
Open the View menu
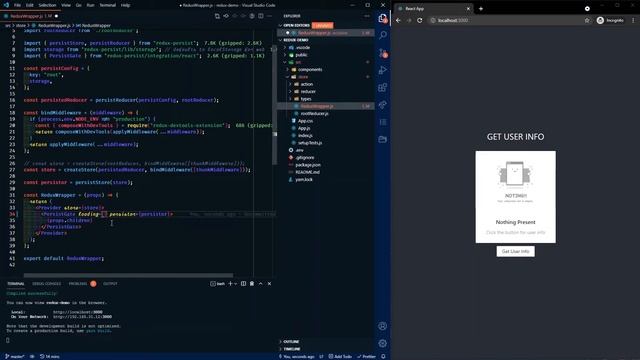pyautogui.click(x=66, y=5)
